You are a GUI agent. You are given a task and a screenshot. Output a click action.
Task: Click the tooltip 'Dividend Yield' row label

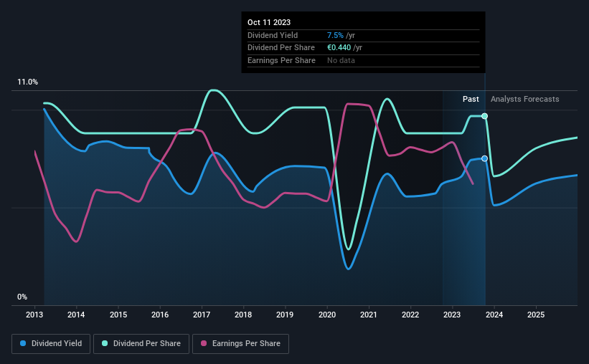[273, 35]
